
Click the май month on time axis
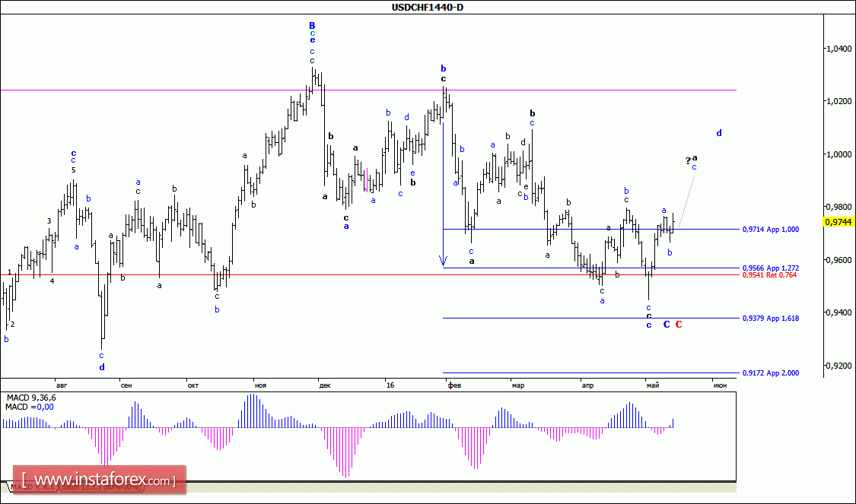click(x=652, y=385)
